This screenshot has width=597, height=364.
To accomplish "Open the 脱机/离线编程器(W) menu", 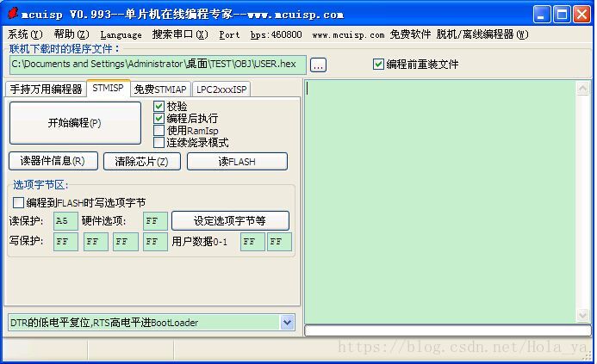I will 482,34.
